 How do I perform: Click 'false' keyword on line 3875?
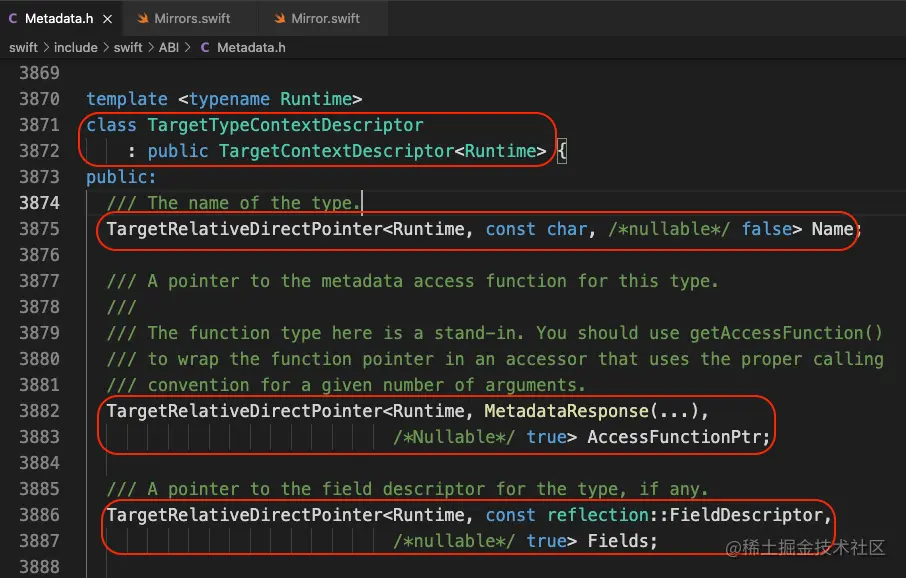(x=767, y=229)
